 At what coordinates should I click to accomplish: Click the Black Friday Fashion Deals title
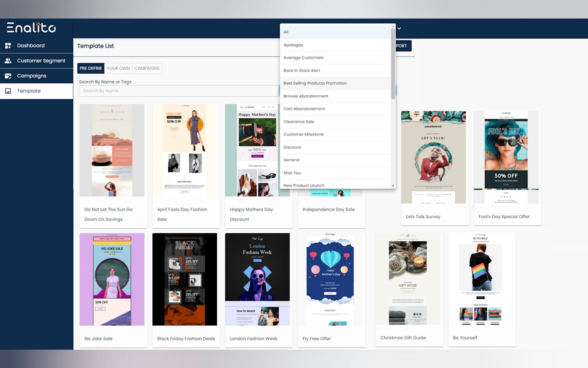point(186,339)
